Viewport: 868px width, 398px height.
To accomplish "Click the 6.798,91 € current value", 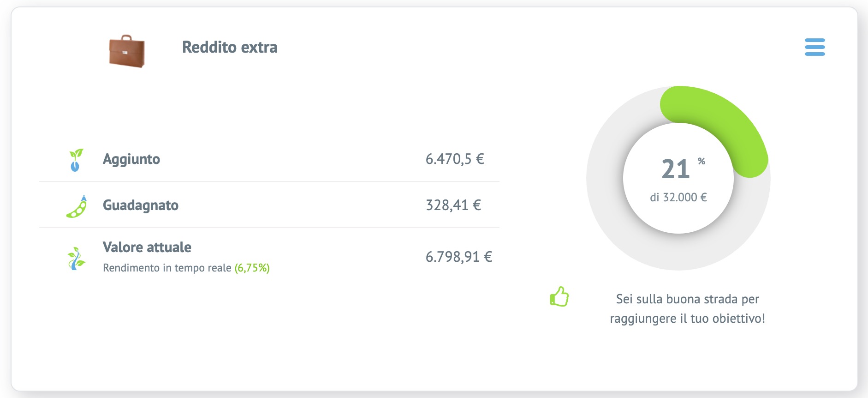I will tap(459, 257).
